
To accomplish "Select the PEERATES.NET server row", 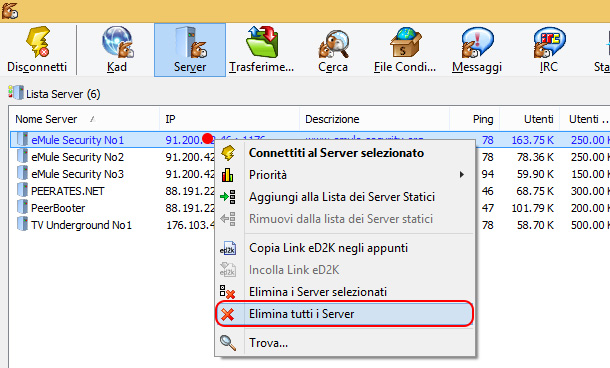I will (x=68, y=191).
